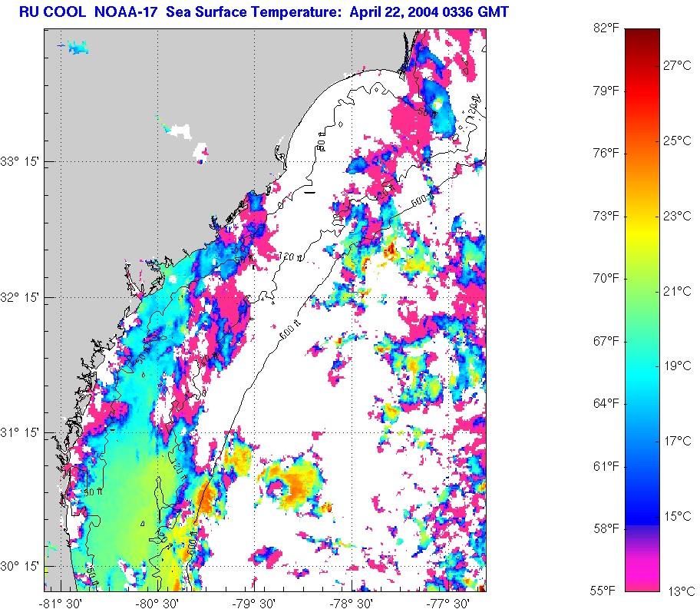This screenshot has width=700, height=609.
Task: Click the 55°F label on the color scale
Action: pyautogui.click(x=603, y=591)
